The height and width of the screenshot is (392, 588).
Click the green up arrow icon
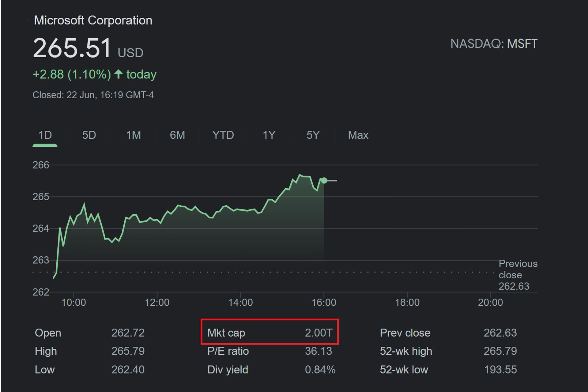point(119,74)
